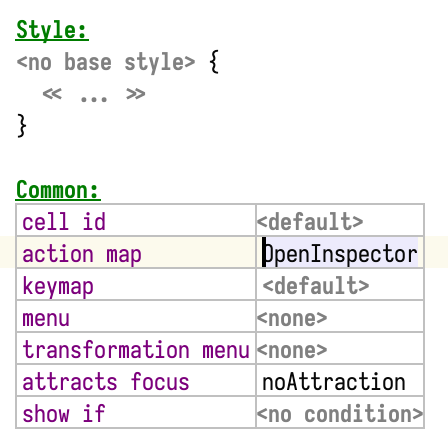448x448 pixels.
Task: Click the Style: section header
Action: tap(52, 30)
